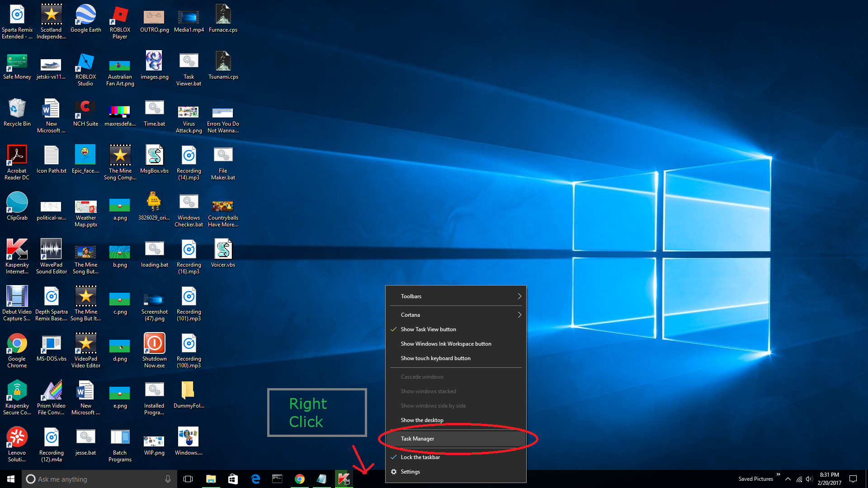Open Task Manager from context menu
The width and height of the screenshot is (868, 488).
tap(456, 439)
